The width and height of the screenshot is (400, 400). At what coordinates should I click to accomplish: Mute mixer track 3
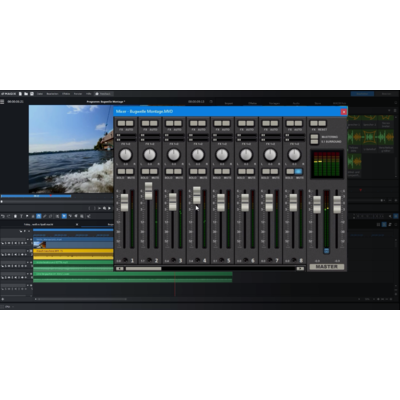coord(178,171)
